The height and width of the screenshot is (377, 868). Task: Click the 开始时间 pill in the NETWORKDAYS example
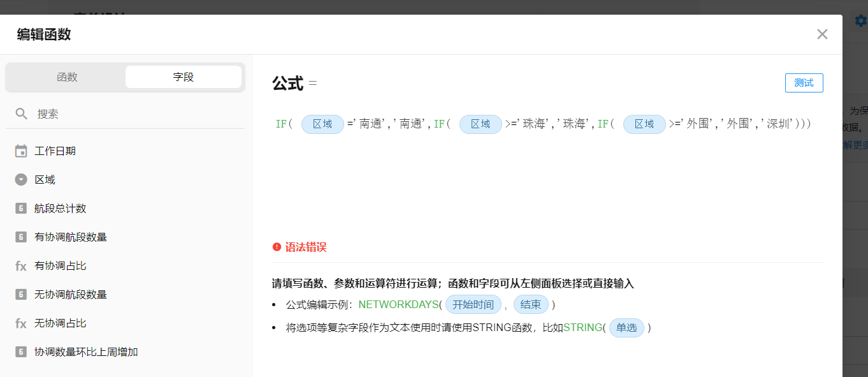pos(474,304)
